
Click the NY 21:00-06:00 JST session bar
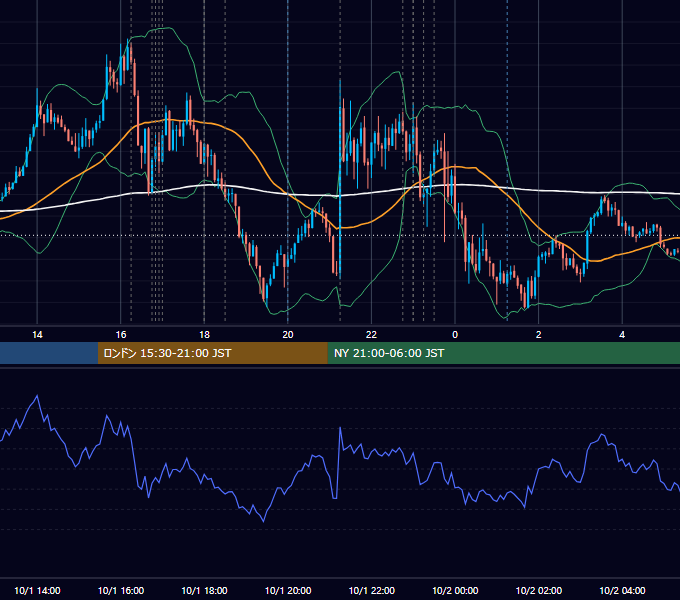[x=503, y=353]
